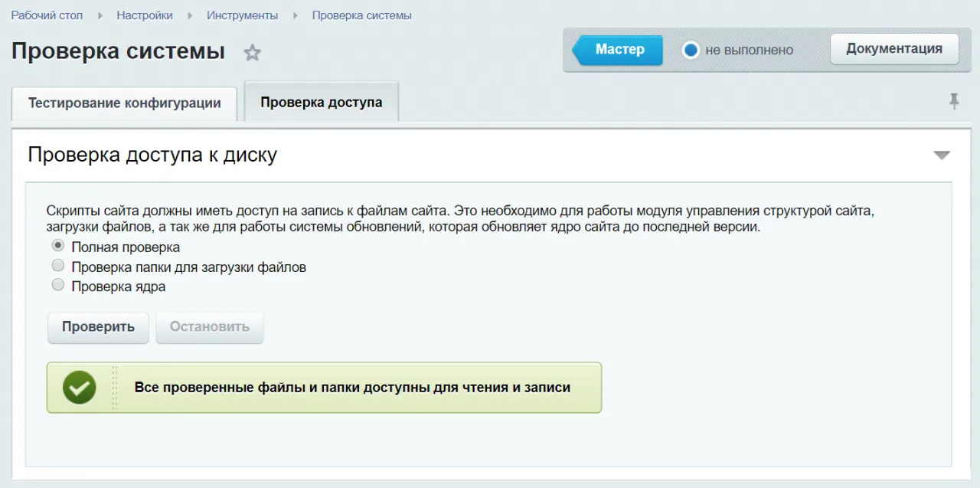
Task: Click the green success checkmark icon
Action: tap(77, 387)
